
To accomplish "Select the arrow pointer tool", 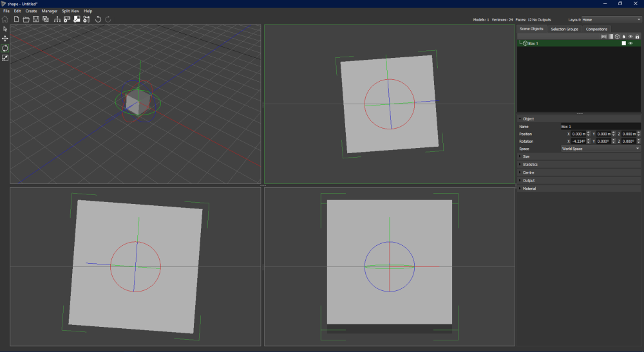I will click(5, 29).
